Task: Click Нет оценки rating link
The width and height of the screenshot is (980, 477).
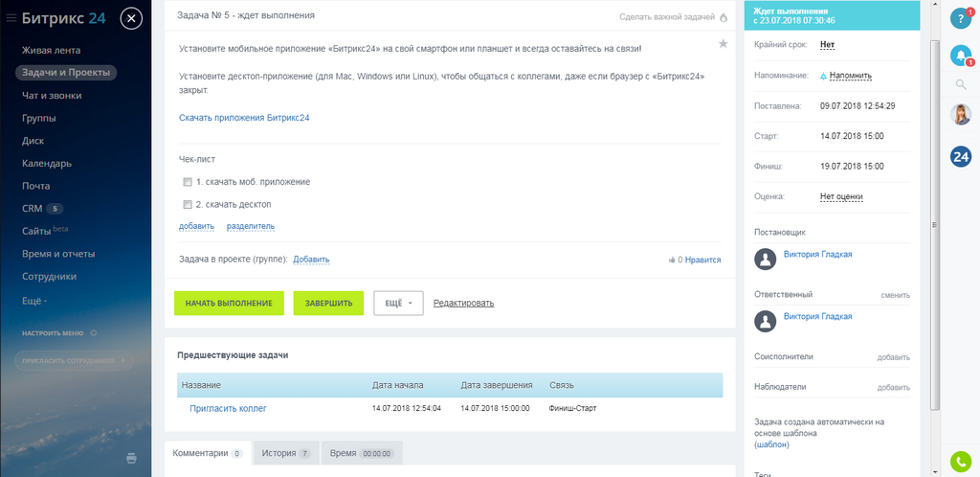Action: coord(841,197)
